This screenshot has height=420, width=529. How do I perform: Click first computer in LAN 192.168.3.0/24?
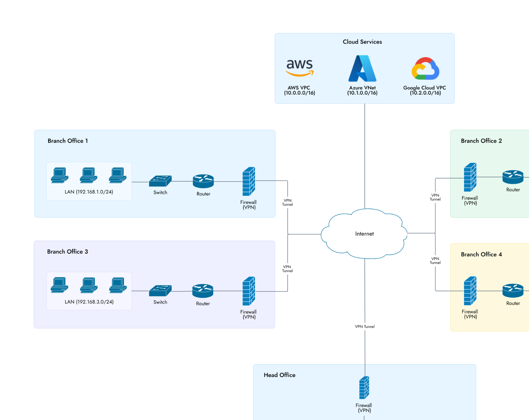[60, 285]
